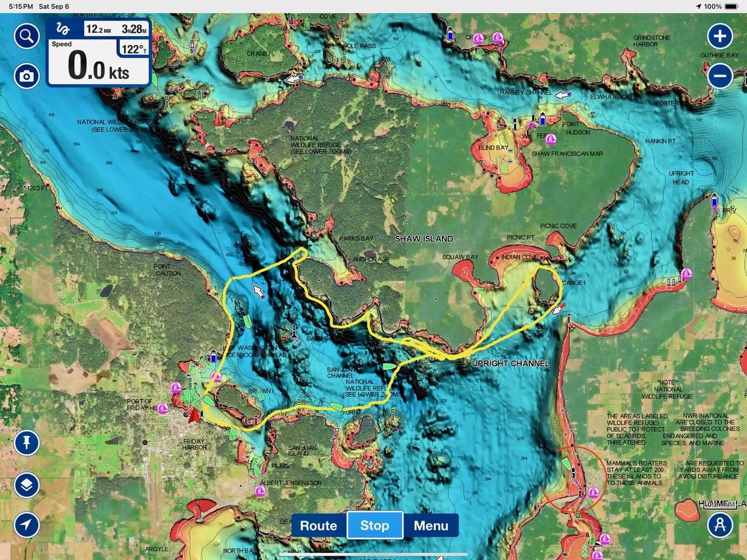Tap the left magenta marina icon at Orcas
747x560 pixels.
click(478, 38)
